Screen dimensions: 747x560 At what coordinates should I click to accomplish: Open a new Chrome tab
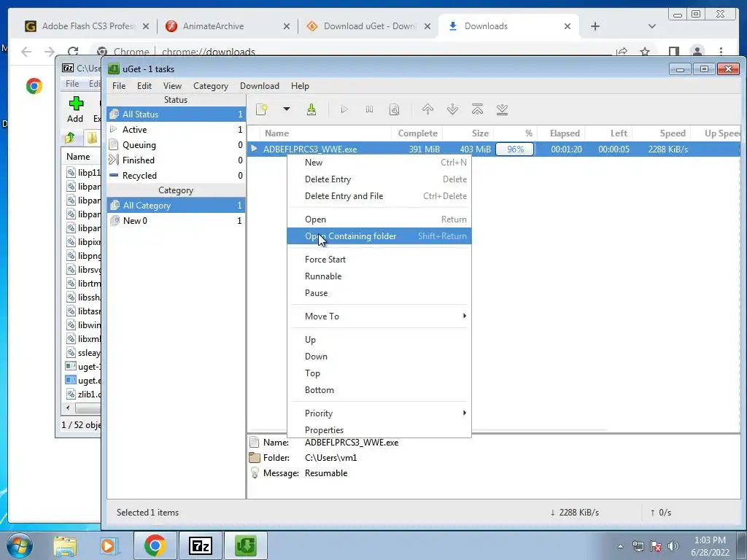pyautogui.click(x=595, y=26)
